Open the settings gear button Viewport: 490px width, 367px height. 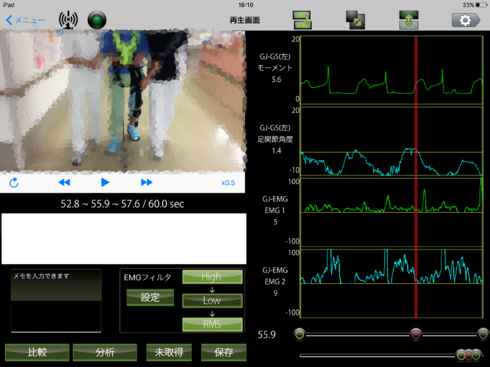pyautogui.click(x=466, y=20)
